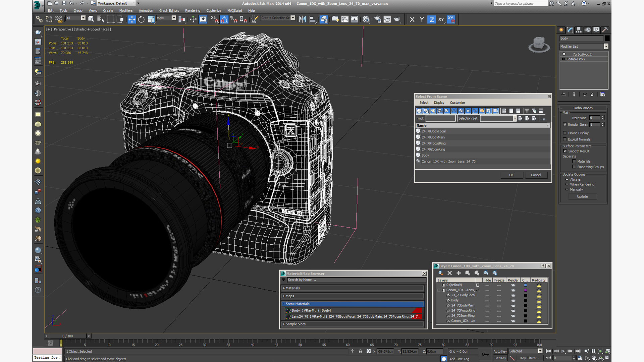
Task: Click the 0 (default) layer color swatch
Action: pyautogui.click(x=526, y=285)
